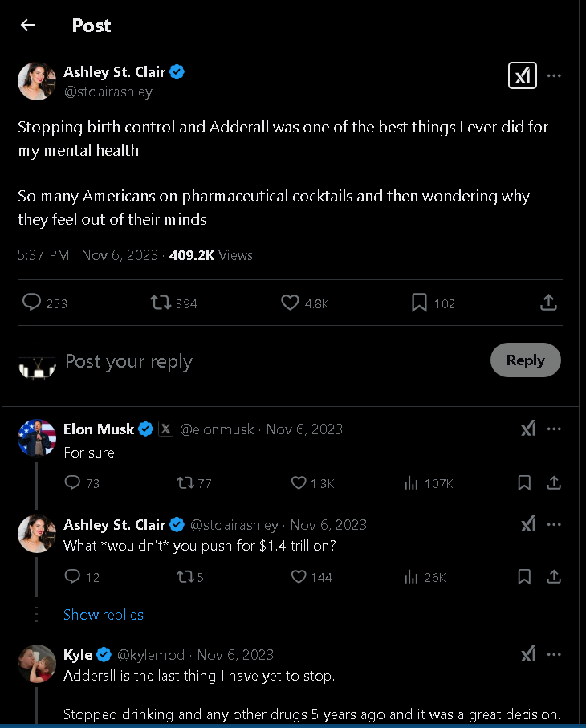Viewport: 586px width, 728px height.
Task: Click reply icon showing 253 replies
Action: coord(32,303)
